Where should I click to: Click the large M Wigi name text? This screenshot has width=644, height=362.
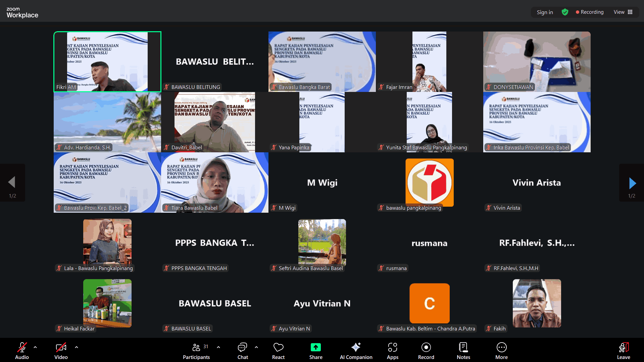pos(322,183)
